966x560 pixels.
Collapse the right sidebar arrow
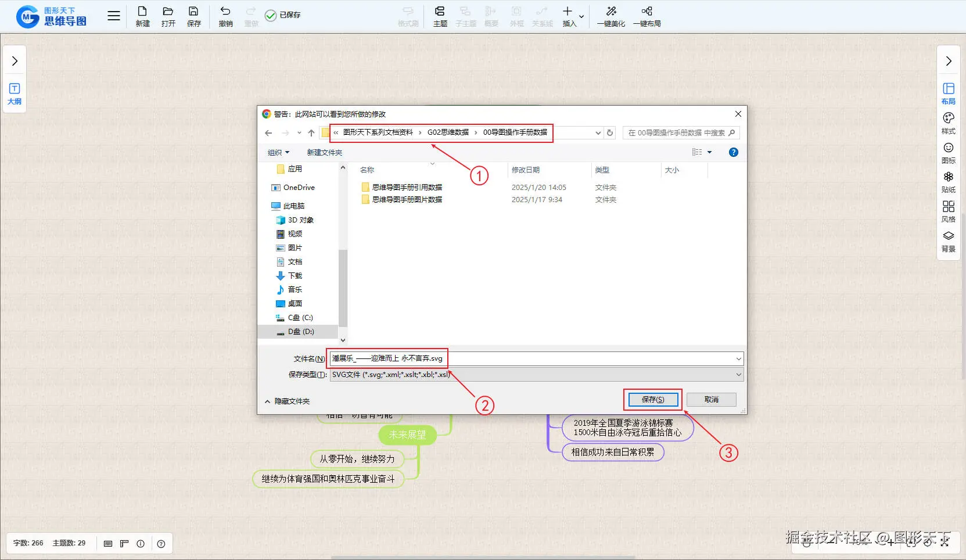click(x=948, y=61)
